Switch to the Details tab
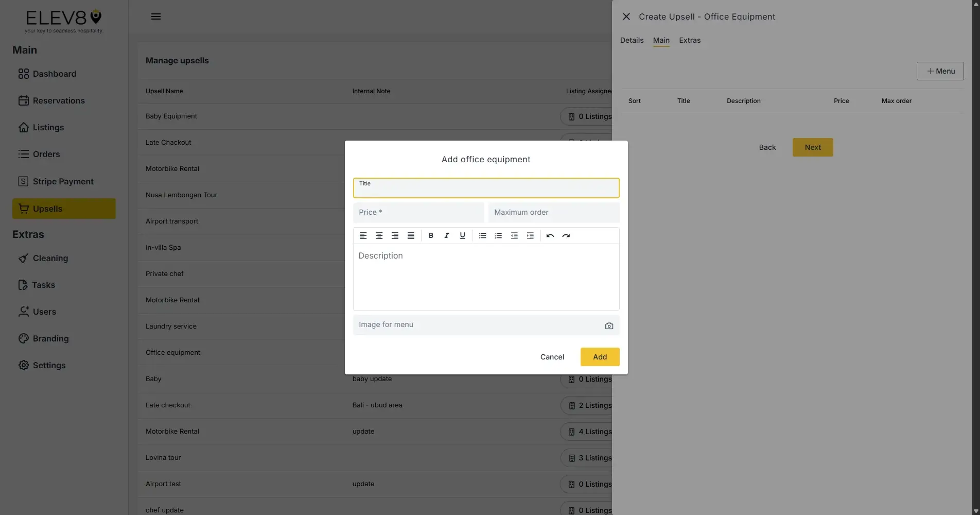This screenshot has height=515, width=980. point(632,40)
